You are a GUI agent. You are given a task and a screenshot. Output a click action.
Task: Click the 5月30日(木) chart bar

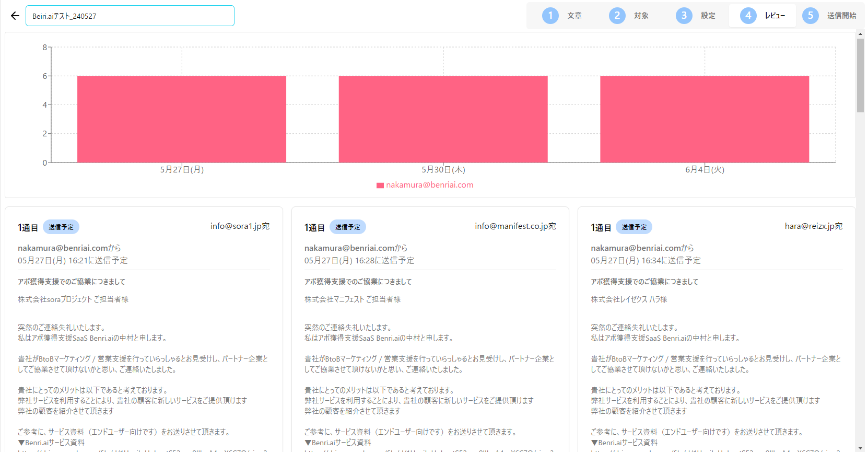(443, 119)
